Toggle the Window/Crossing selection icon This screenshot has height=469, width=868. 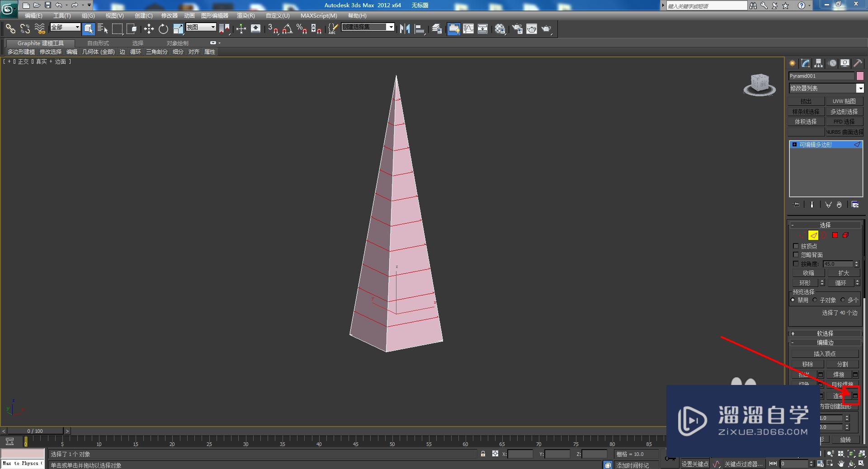click(132, 29)
